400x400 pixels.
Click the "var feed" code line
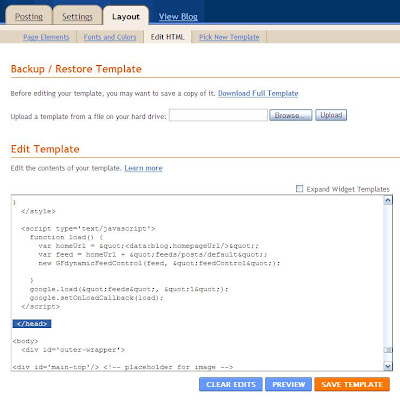(153, 255)
